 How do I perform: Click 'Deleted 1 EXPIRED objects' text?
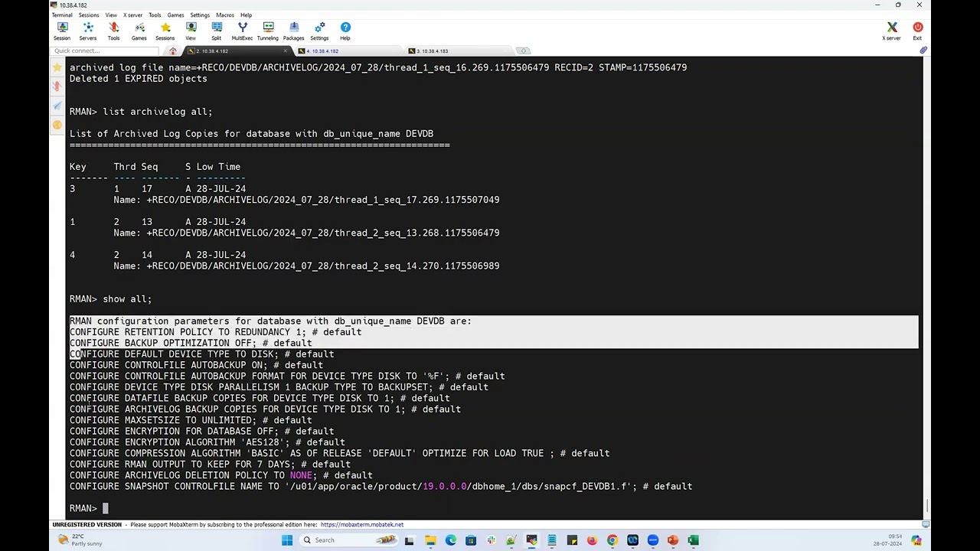[x=139, y=78]
